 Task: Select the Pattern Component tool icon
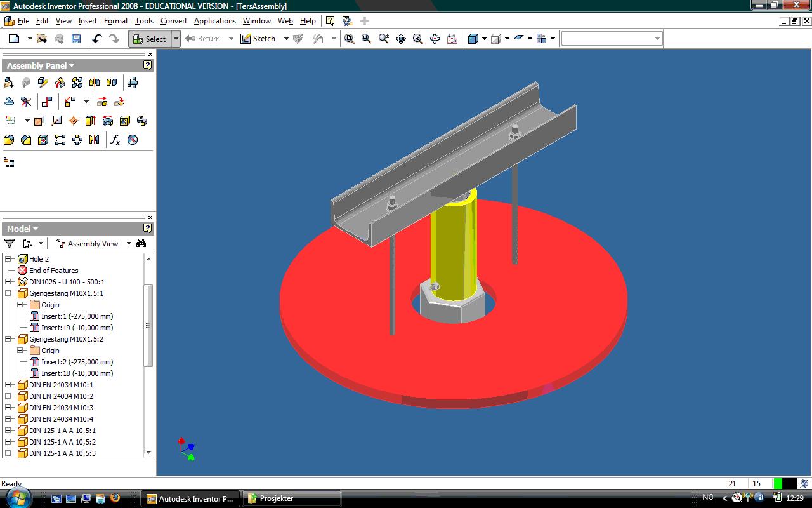pyautogui.click(x=77, y=83)
